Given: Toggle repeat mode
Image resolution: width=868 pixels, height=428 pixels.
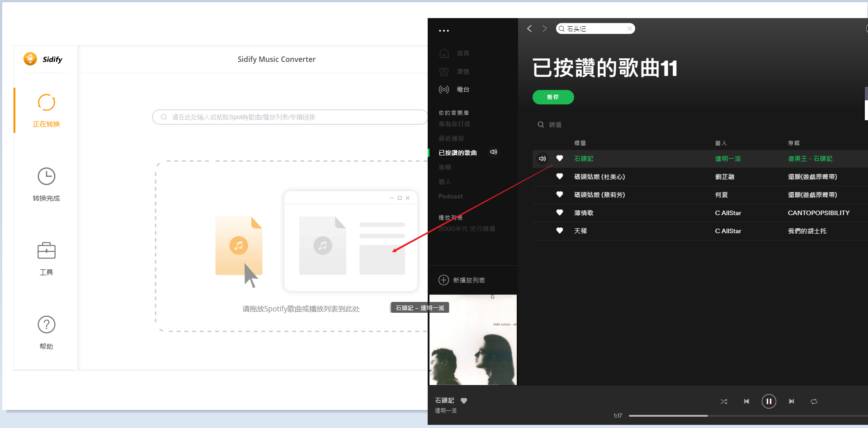Looking at the screenshot, I should tap(814, 401).
